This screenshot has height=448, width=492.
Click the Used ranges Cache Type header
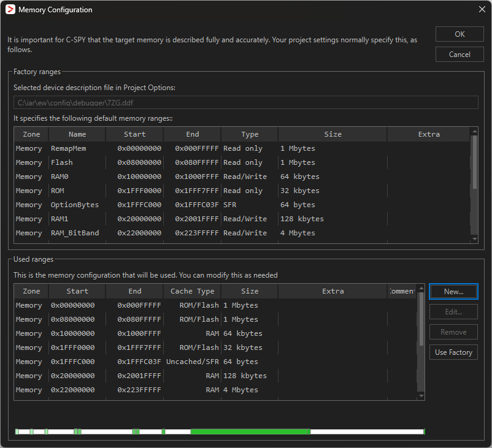192,291
